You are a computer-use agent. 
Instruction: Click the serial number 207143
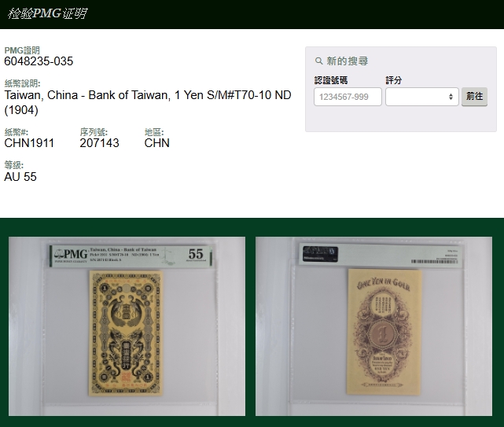click(x=99, y=143)
